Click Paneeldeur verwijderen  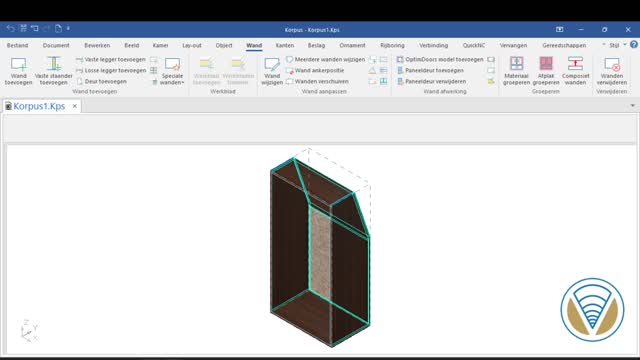pyautogui.click(x=431, y=82)
